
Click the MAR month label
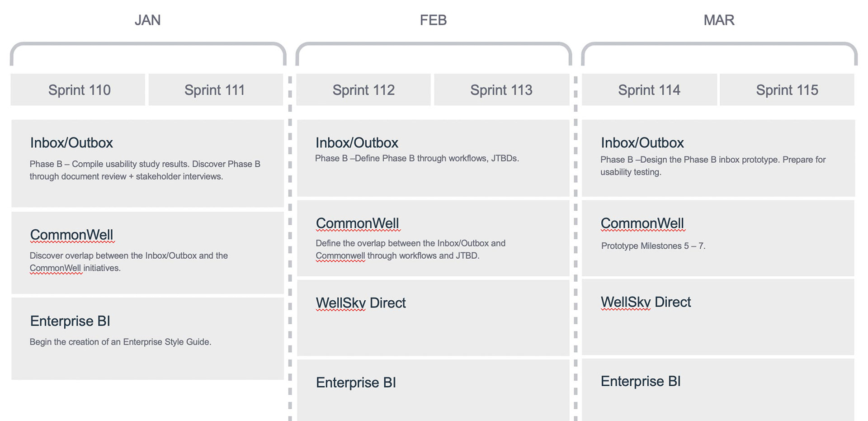pos(719,20)
